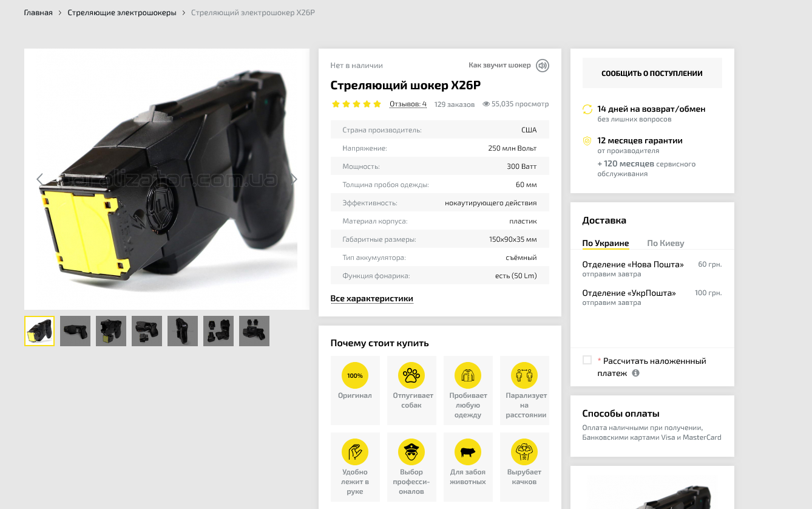The image size is (812, 509).
Task: Open Стреляющие электрошокеры breadcrumb
Action: point(122,13)
